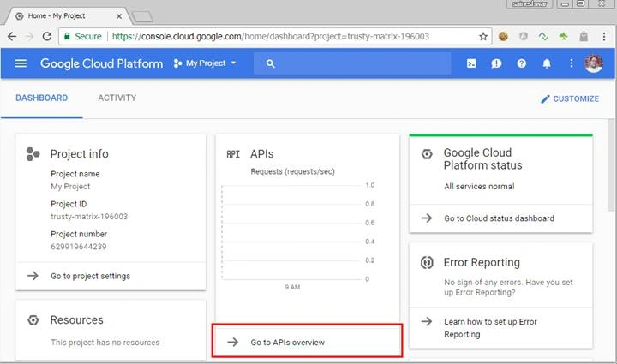Click 'This project has no resources' text
Viewport: 617px width, 364px height.
(105, 343)
